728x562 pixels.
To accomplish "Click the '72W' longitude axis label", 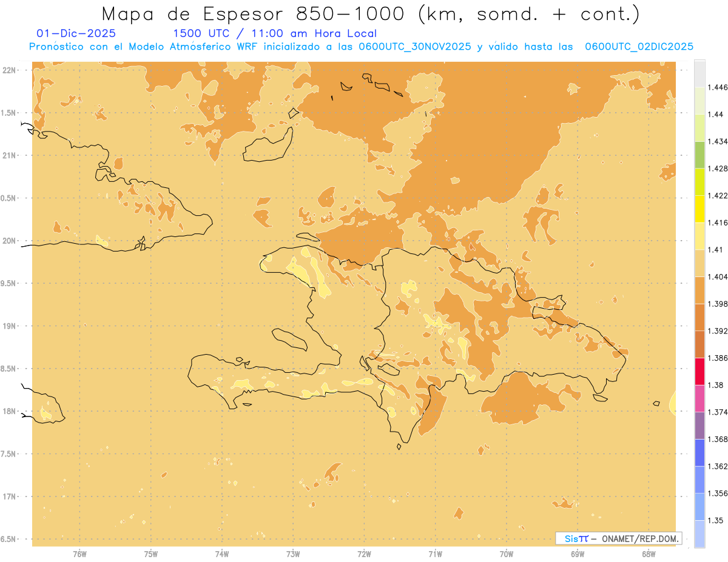I will pos(364,554).
